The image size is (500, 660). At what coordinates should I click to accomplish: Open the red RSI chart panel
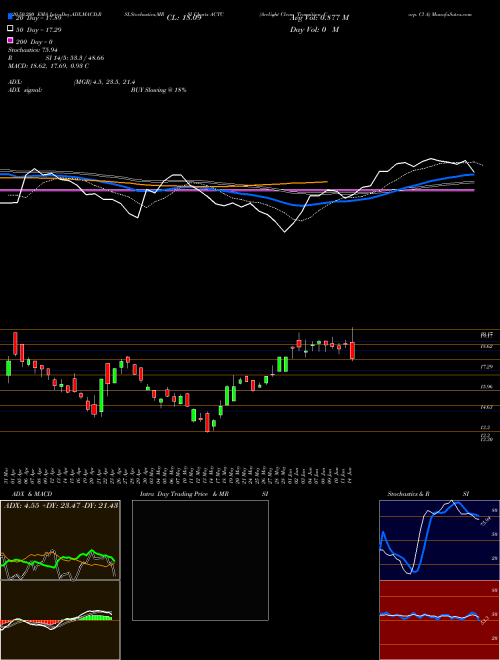pos(439,620)
